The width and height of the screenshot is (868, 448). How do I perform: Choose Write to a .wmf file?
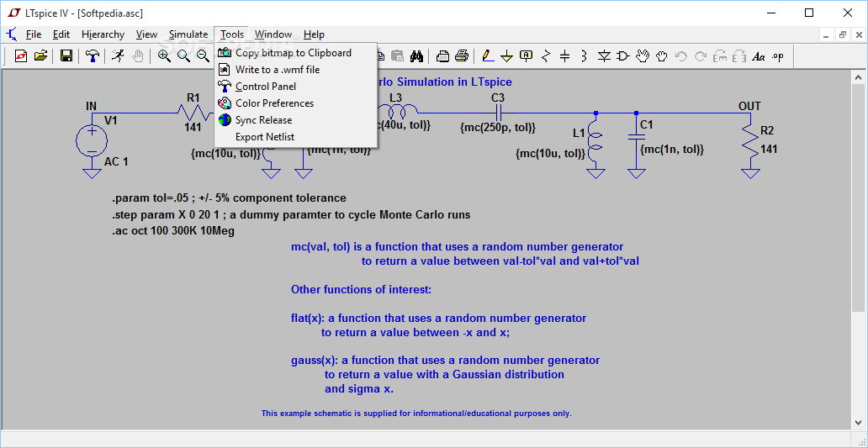coord(295,70)
